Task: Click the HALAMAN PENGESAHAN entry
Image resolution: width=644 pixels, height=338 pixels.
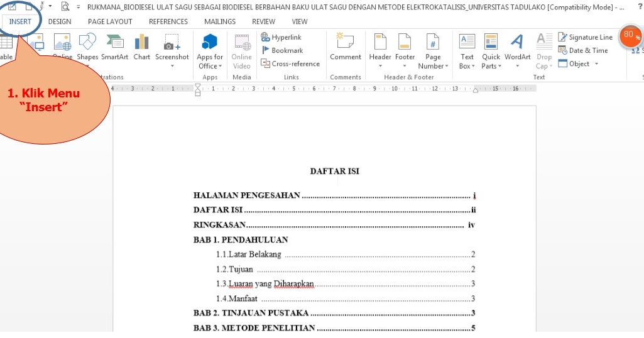Action: point(334,195)
